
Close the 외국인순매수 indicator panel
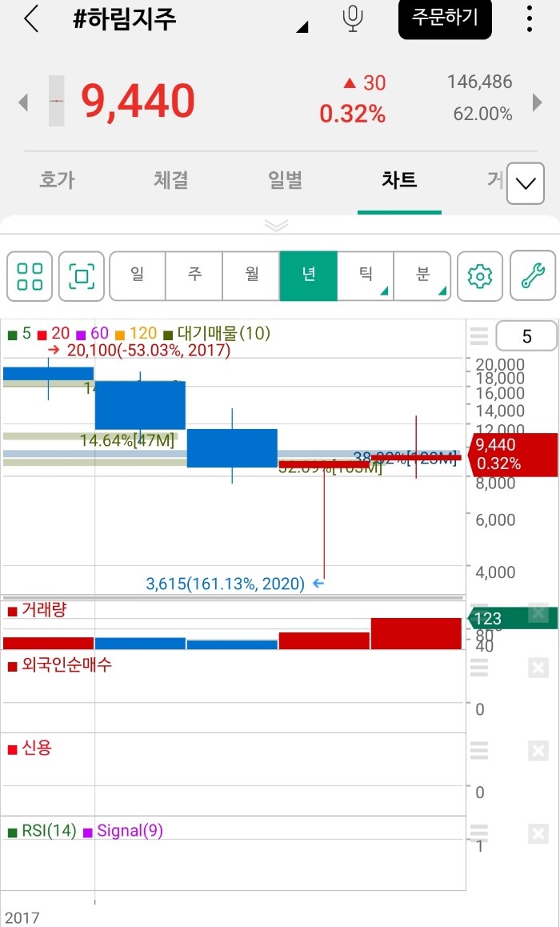538,668
